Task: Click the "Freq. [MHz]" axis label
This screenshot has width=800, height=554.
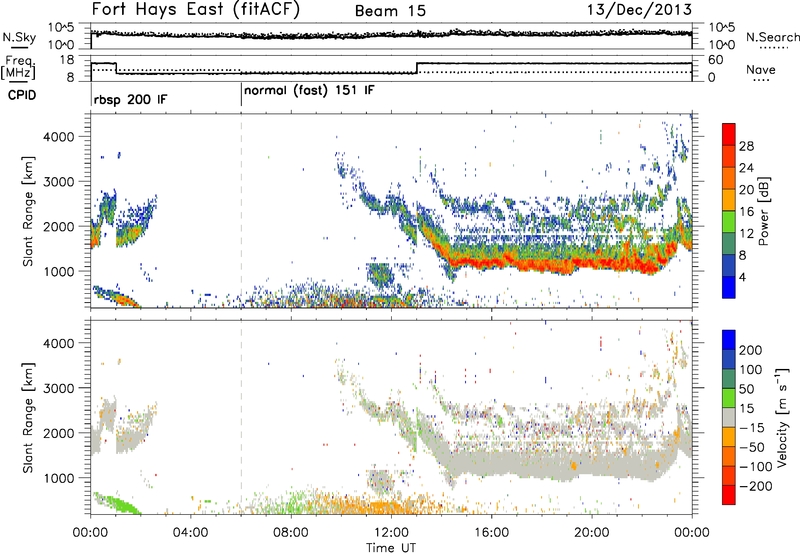Action: point(19,67)
